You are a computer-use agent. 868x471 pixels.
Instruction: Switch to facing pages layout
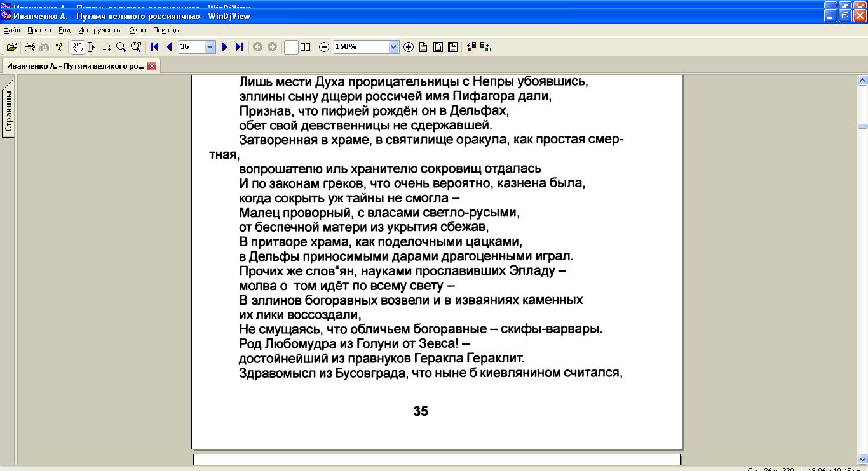point(306,47)
